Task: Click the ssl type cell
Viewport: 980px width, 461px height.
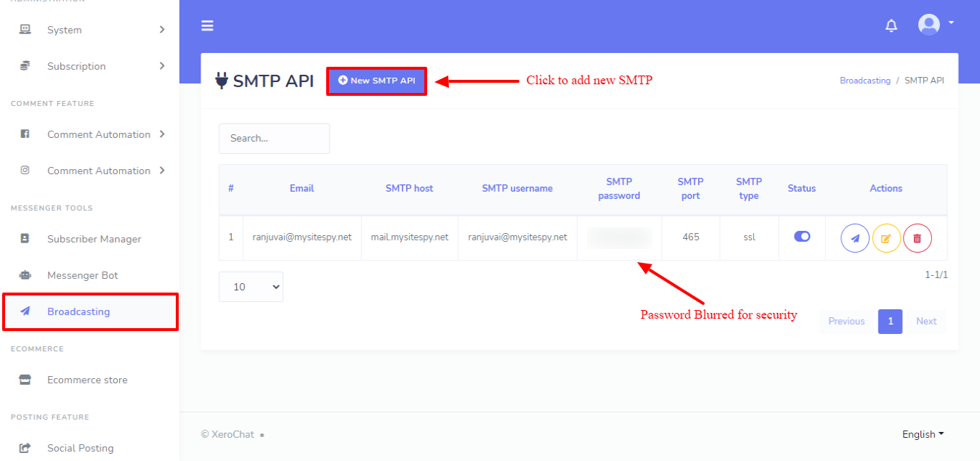Action: (x=749, y=237)
